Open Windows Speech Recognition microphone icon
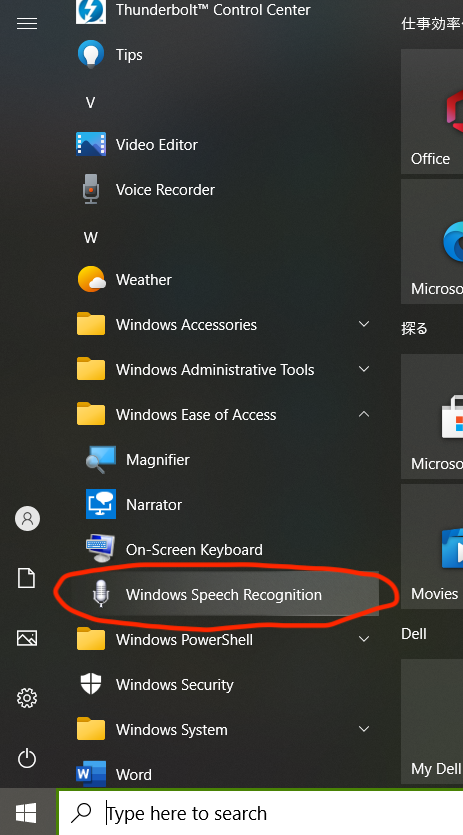 [x=101, y=594]
